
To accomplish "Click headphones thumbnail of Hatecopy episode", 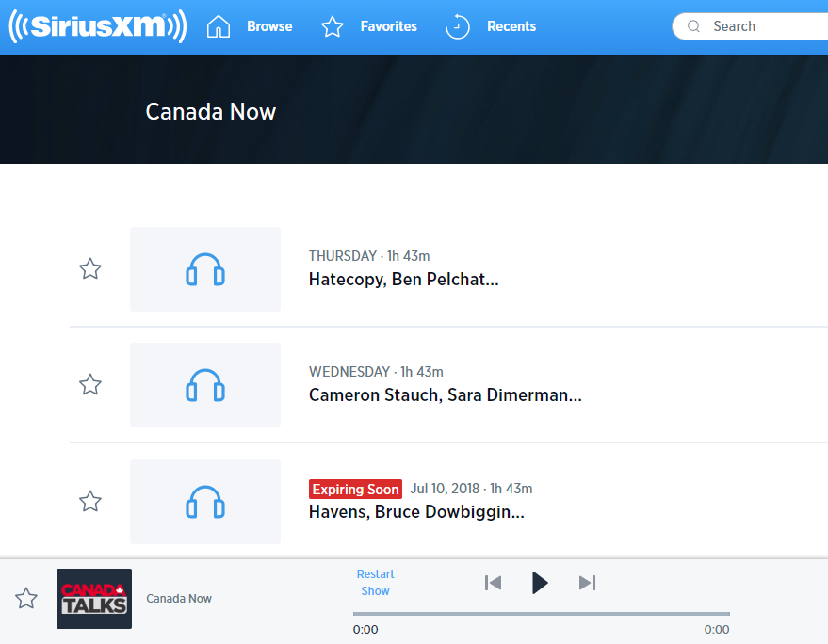I will pyautogui.click(x=205, y=269).
